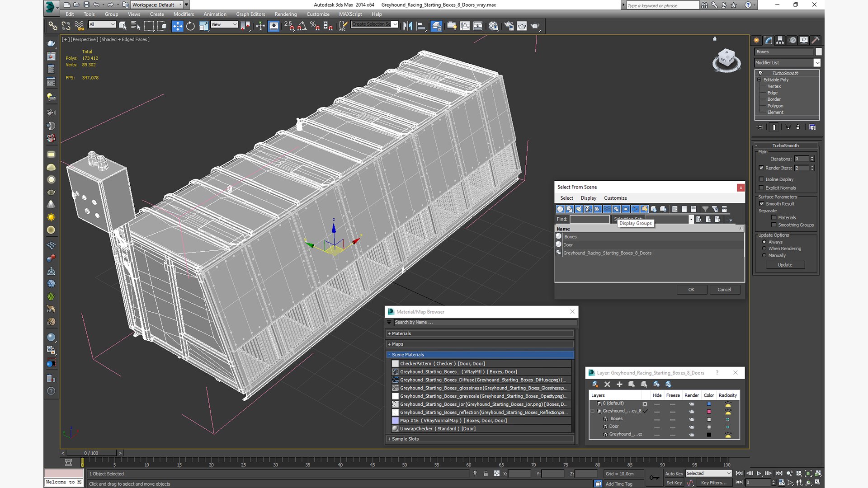This screenshot has height=488, width=868.
Task: Activate Select and Move tool
Action: [x=177, y=26]
